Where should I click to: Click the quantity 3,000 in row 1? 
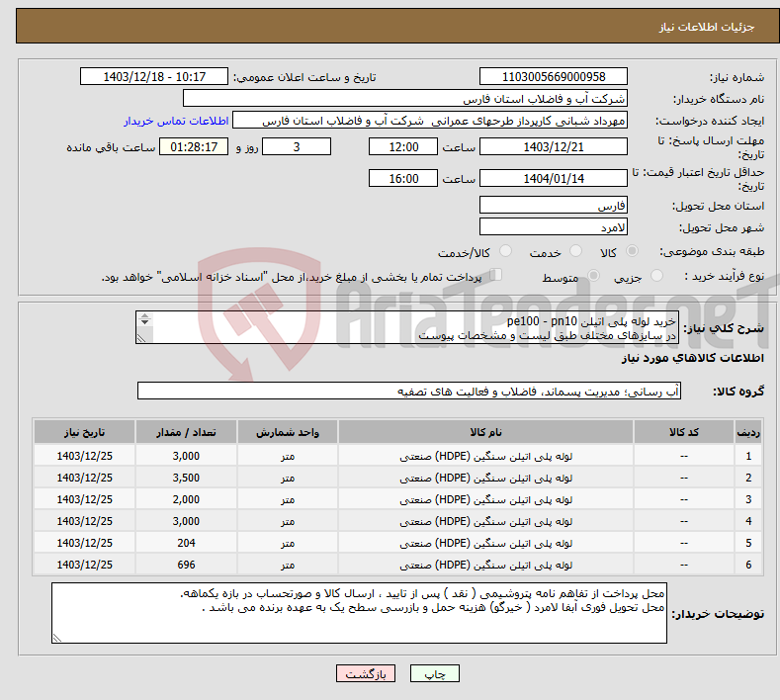pyautogui.click(x=186, y=456)
